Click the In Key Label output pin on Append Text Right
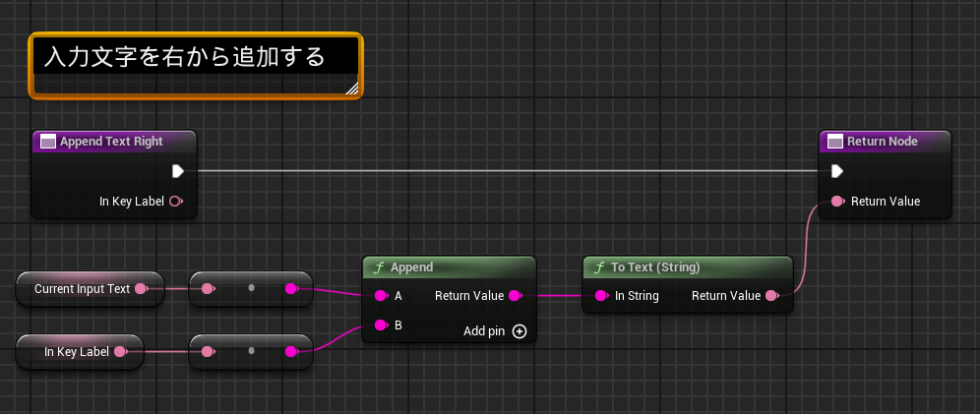980x414 pixels. point(175,201)
